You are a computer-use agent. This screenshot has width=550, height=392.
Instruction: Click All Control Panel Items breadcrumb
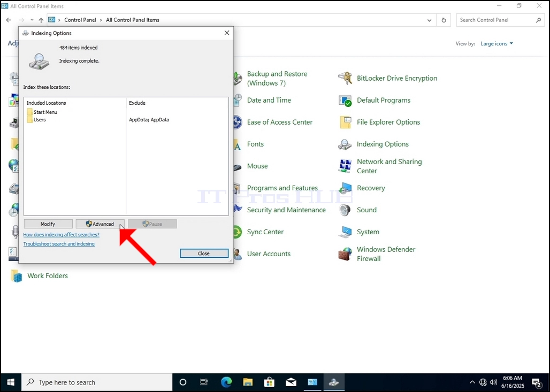click(x=133, y=20)
